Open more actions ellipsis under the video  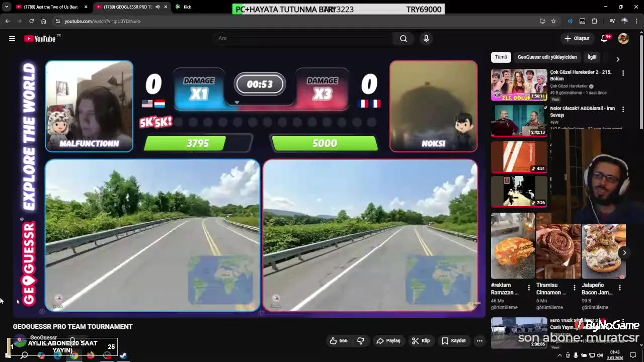[479, 341]
